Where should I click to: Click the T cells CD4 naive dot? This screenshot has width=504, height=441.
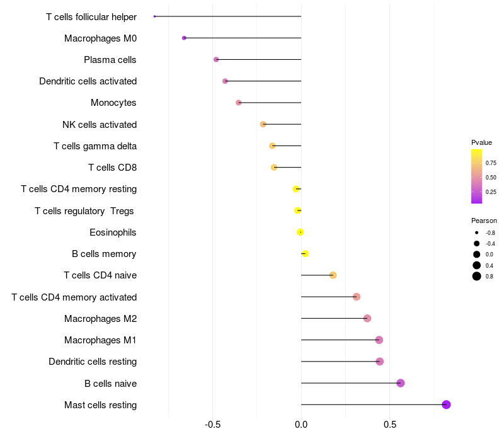click(333, 275)
